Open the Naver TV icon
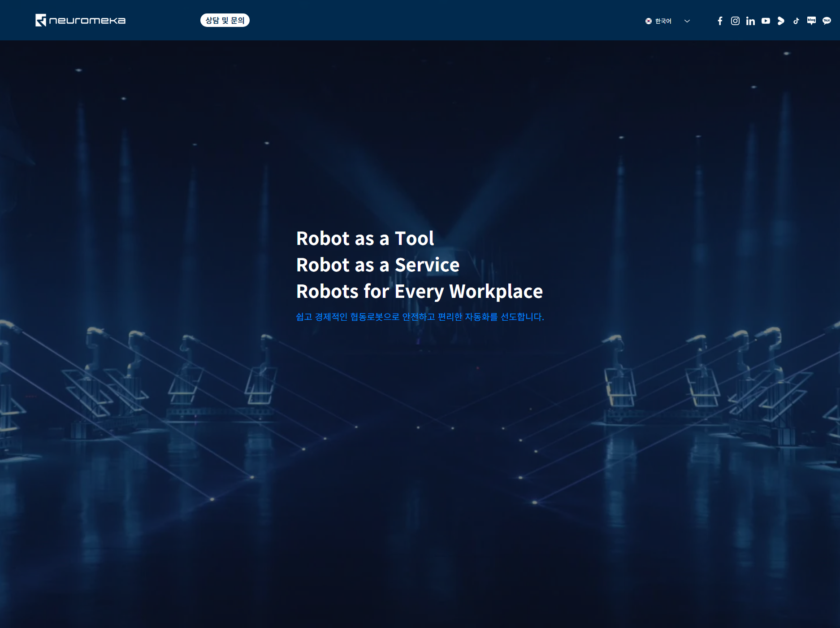The height and width of the screenshot is (628, 840). tap(781, 21)
